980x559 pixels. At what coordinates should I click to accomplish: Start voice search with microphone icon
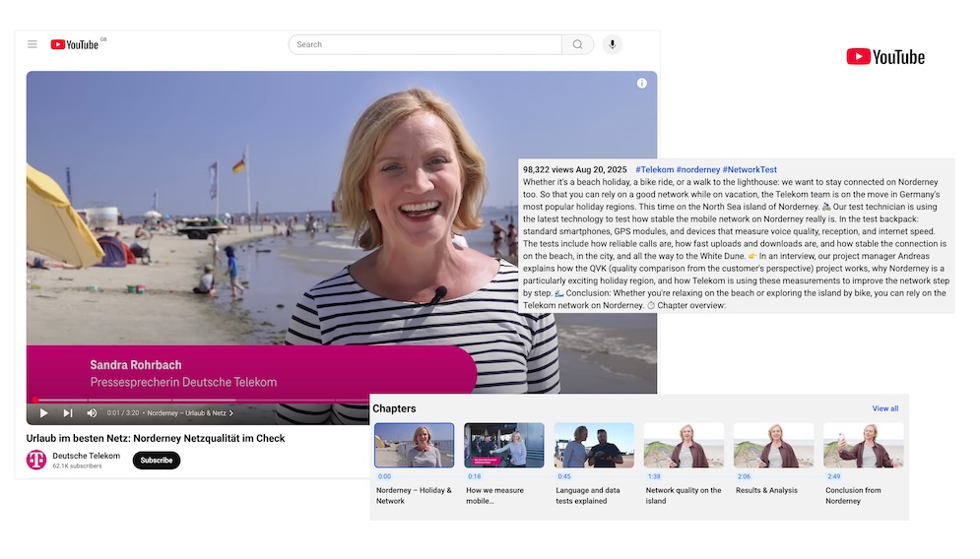pos(613,44)
